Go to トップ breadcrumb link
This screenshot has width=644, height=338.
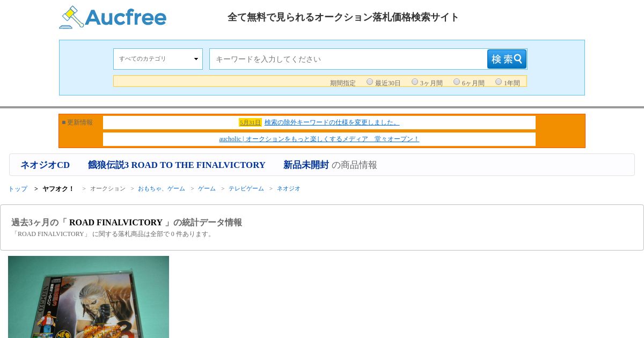(x=18, y=189)
